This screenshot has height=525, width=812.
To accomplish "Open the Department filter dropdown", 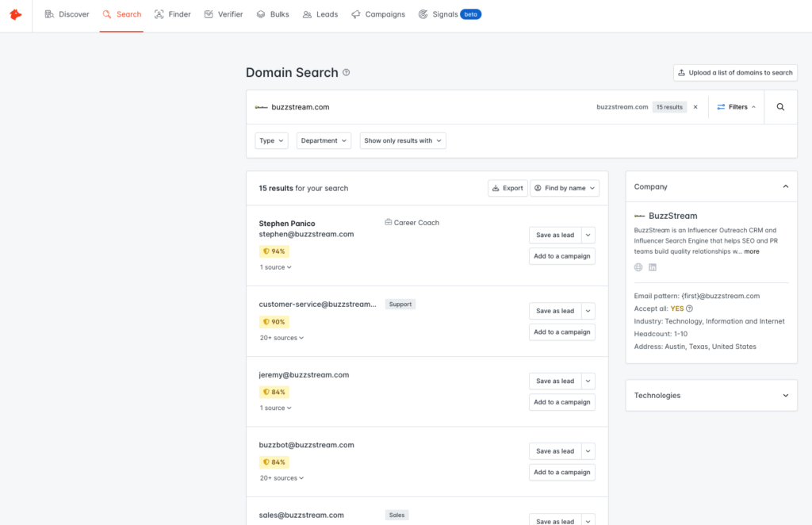I will (x=324, y=140).
